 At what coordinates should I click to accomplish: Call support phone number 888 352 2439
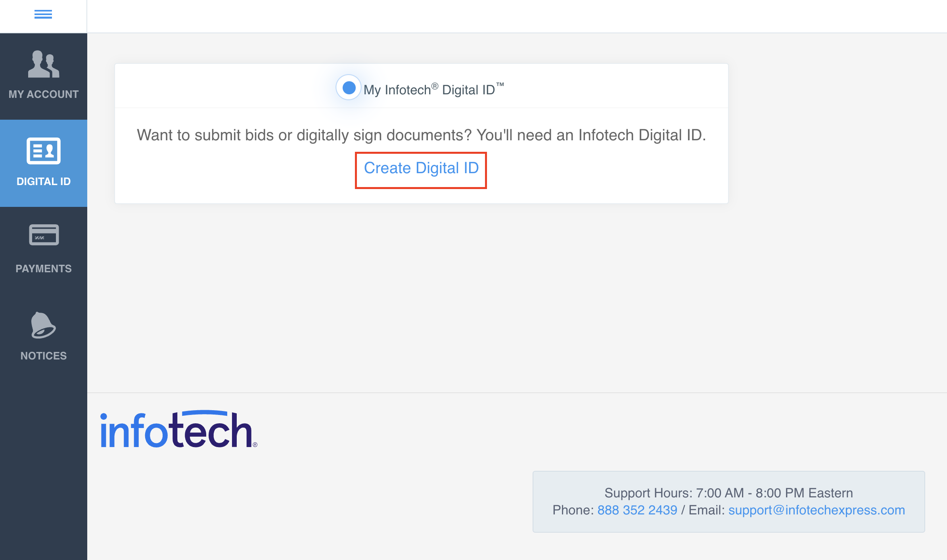[637, 510]
